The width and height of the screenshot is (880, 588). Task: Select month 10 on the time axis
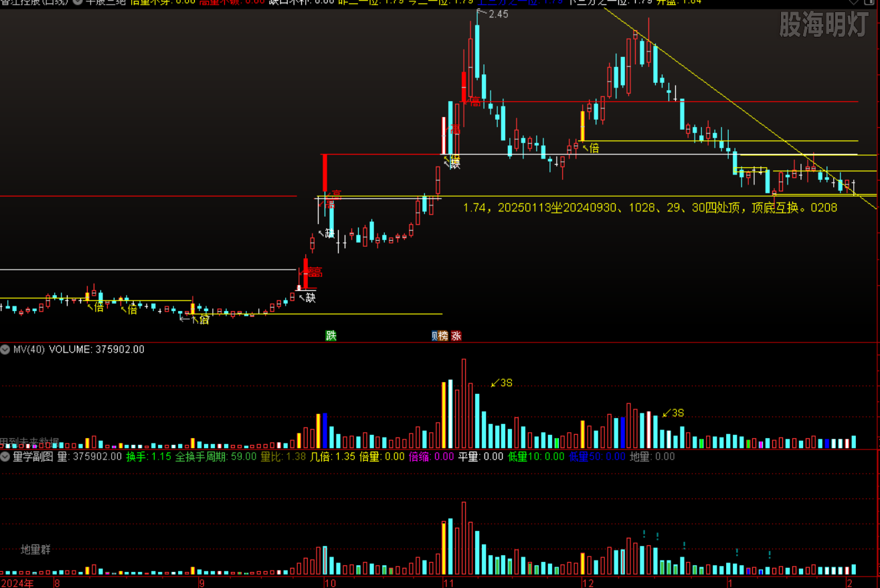[x=330, y=583]
